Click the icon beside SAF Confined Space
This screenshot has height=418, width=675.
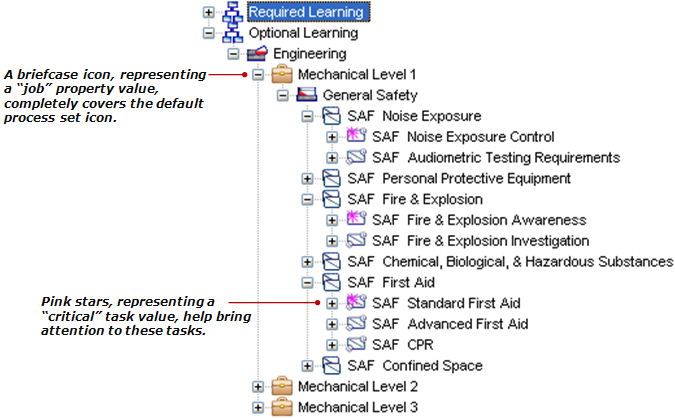coord(333,366)
